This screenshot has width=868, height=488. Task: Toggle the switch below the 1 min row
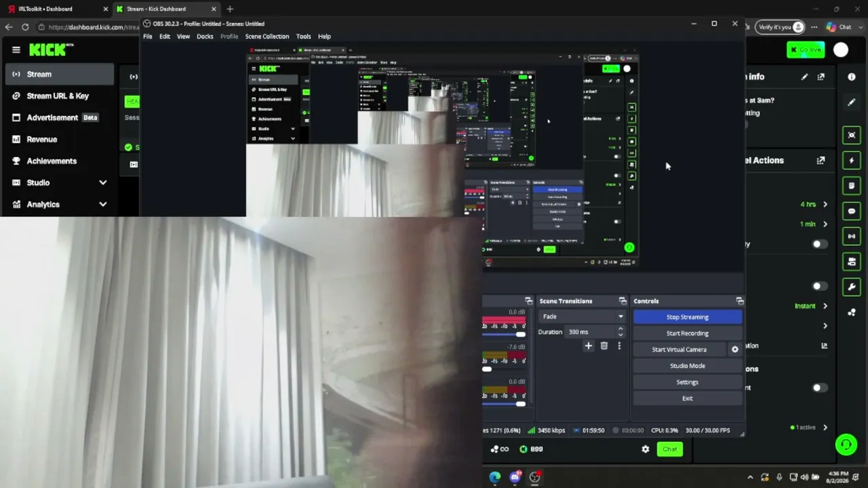pyautogui.click(x=819, y=244)
